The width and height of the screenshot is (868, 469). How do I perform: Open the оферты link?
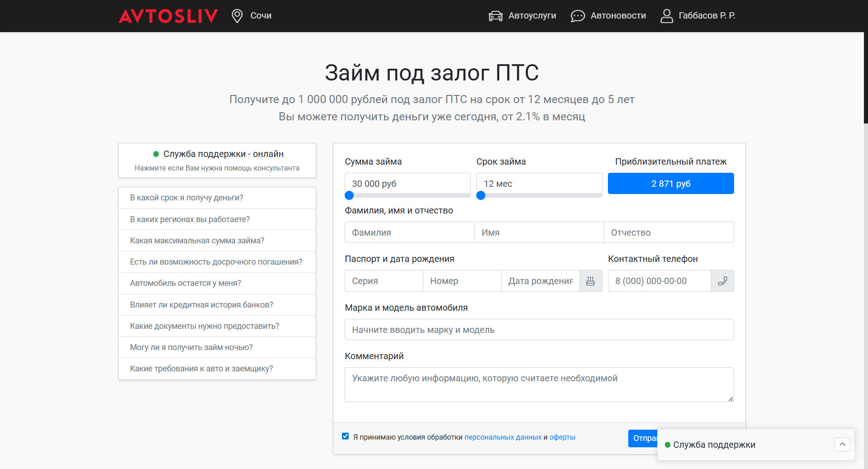pos(562,437)
